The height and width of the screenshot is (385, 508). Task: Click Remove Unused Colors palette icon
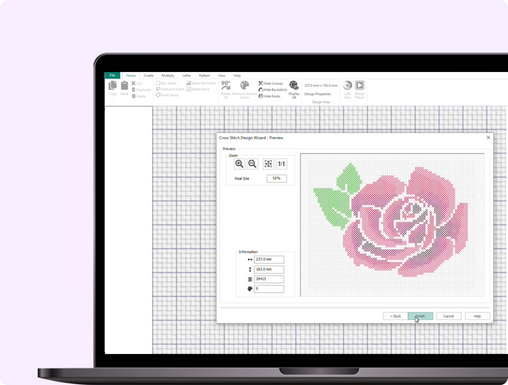[x=244, y=85]
